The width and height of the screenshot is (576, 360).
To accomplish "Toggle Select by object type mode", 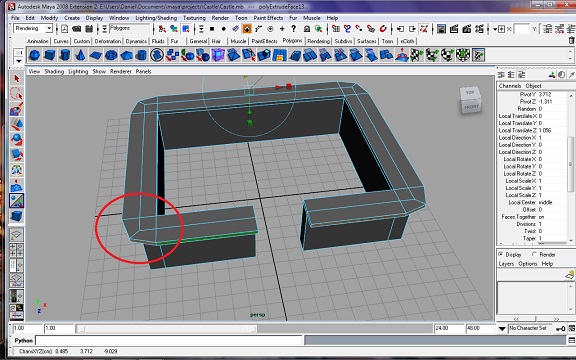I will (x=174, y=29).
